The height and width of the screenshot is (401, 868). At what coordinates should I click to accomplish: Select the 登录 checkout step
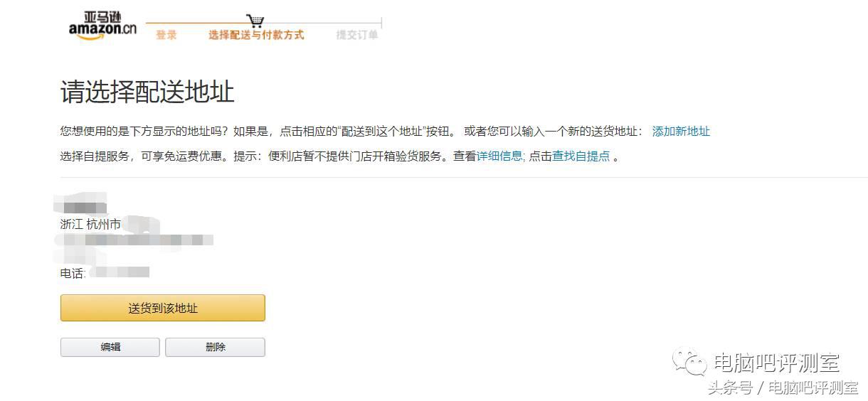[166, 35]
